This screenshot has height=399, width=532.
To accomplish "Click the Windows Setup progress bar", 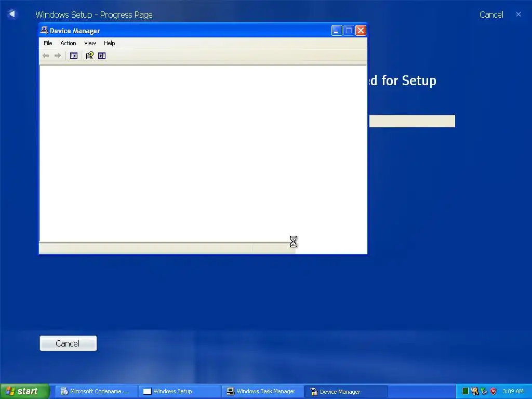I will click(x=412, y=121).
